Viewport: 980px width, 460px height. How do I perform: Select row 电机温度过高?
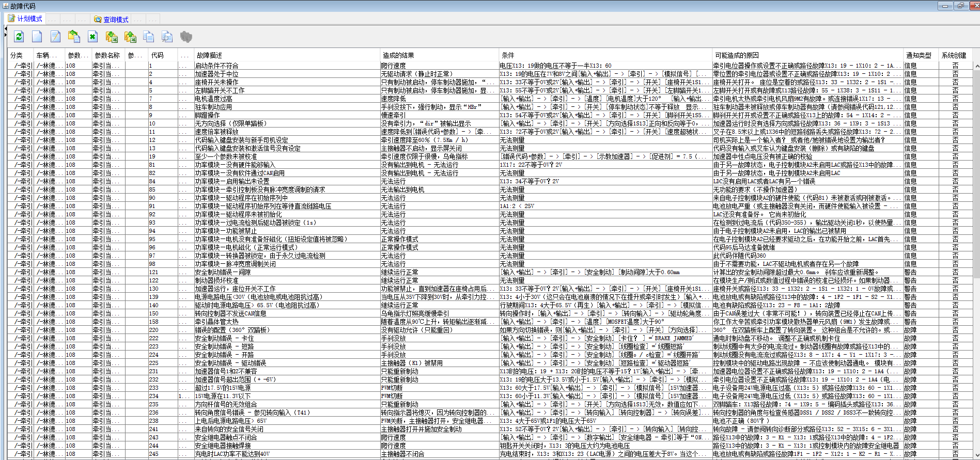213,99
